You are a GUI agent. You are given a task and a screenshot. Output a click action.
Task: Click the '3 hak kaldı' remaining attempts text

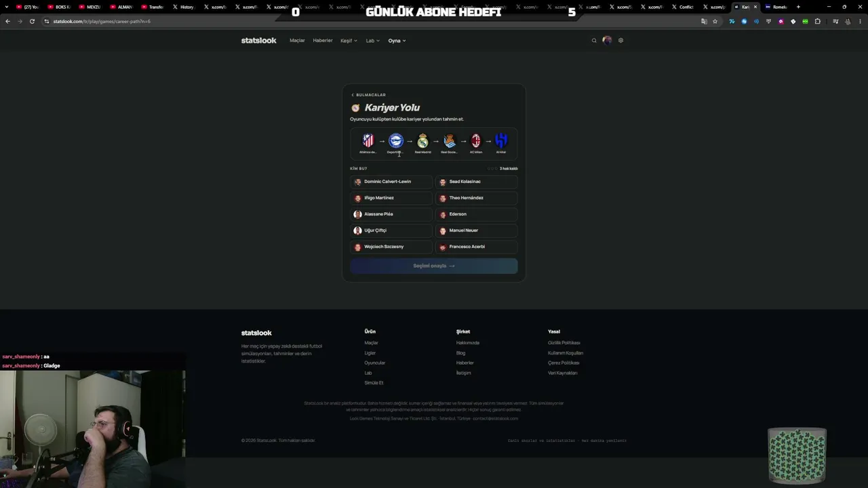[509, 169]
